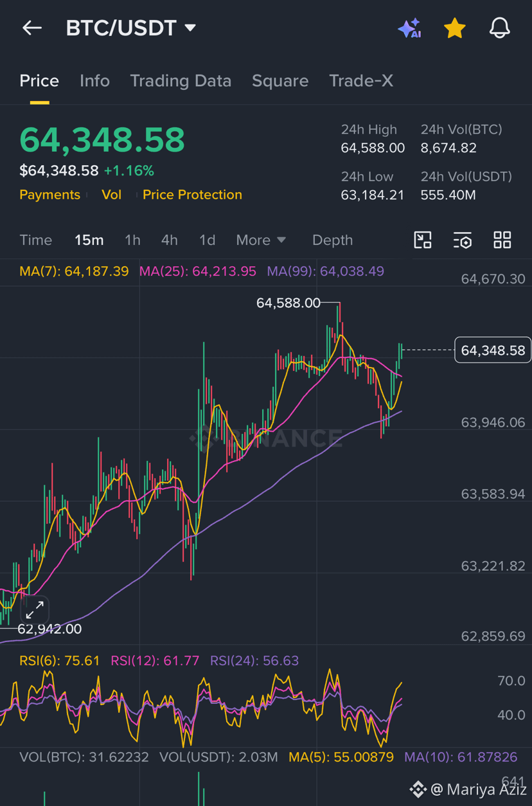Viewport: 532px width, 806px height.
Task: Open the AI sparkle assistant icon
Action: (x=409, y=28)
